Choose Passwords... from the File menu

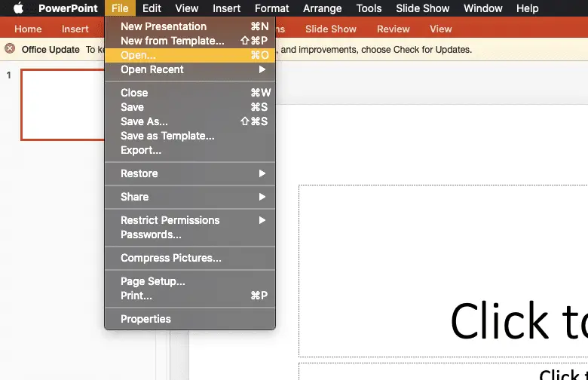[190, 234]
